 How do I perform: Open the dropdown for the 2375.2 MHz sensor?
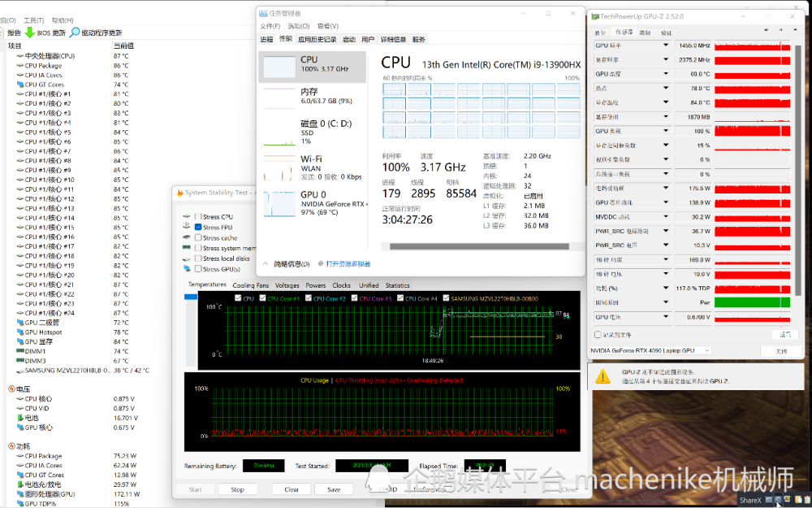[666, 59]
